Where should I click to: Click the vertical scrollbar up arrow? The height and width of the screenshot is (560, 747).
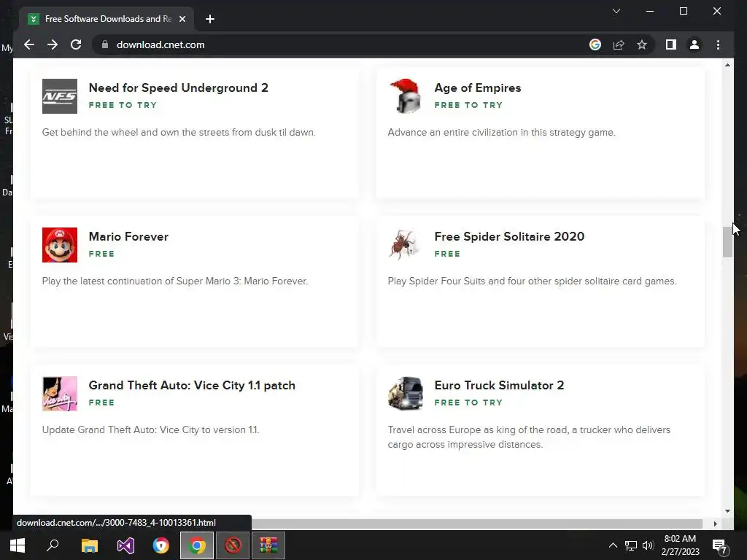727,65
